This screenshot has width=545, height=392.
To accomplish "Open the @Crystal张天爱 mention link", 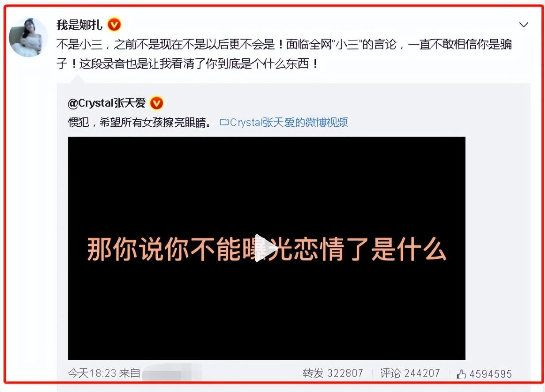I will point(106,104).
